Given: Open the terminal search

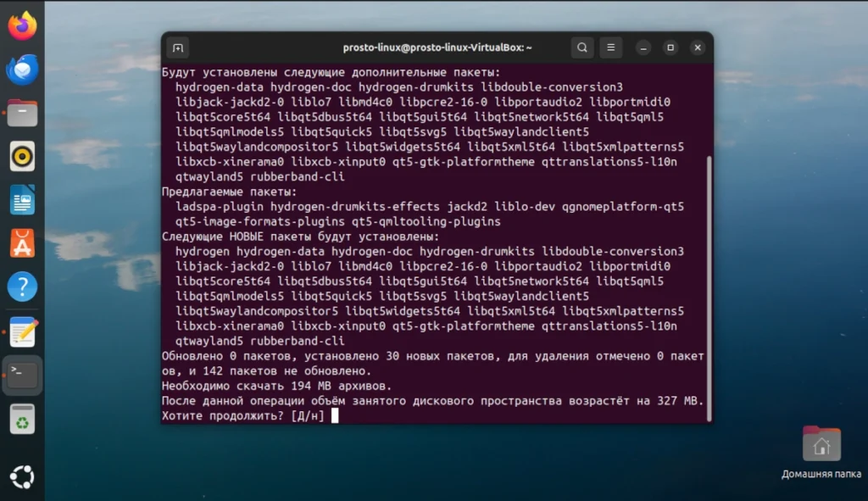Looking at the screenshot, I should pyautogui.click(x=582, y=47).
